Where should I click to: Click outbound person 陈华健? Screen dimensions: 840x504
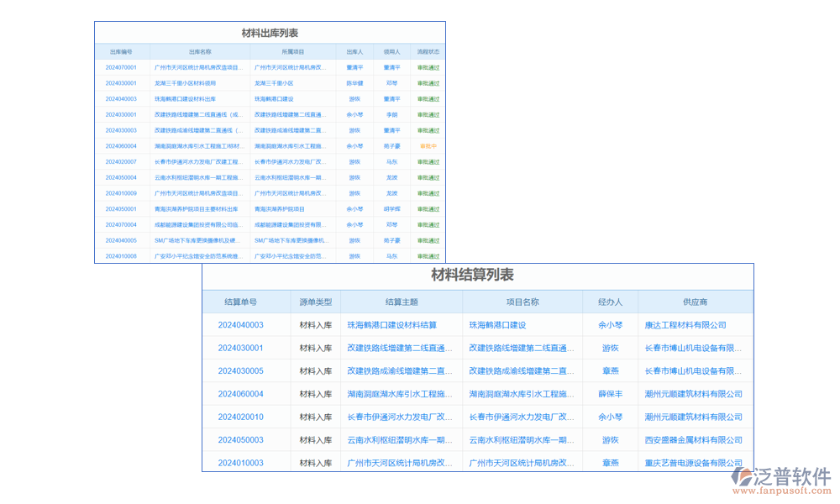[354, 83]
